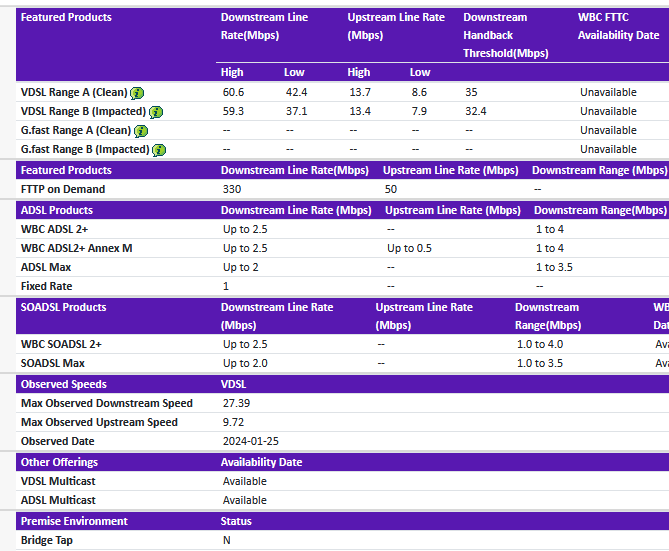Click the Featured Products header in top table

(x=66, y=17)
